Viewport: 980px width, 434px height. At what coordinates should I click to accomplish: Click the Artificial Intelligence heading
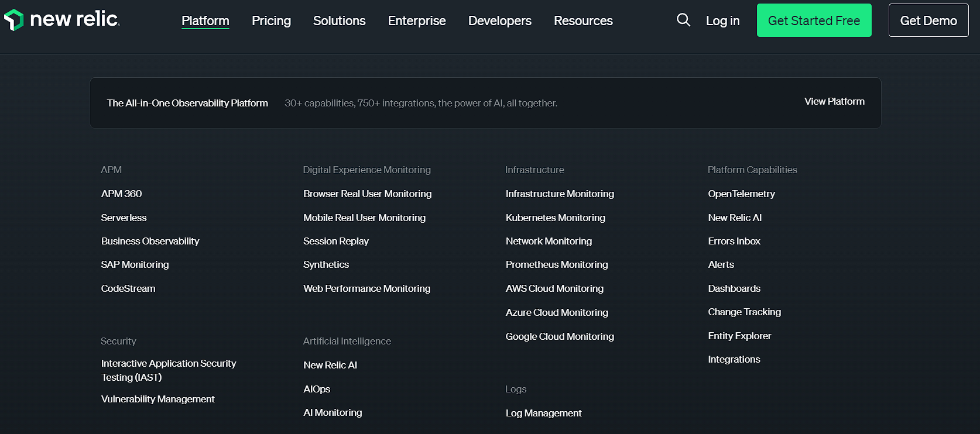coord(347,341)
